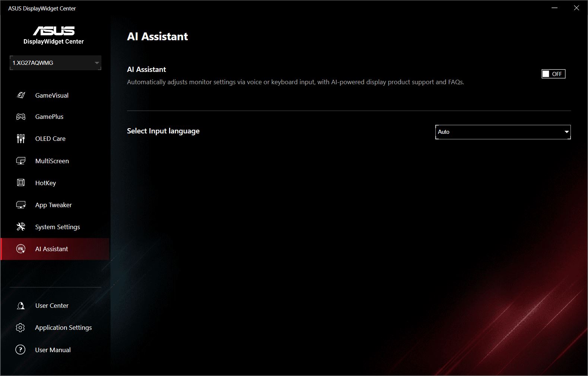Click the DisplayWidget Center text under logo
The image size is (588, 376).
[54, 41]
